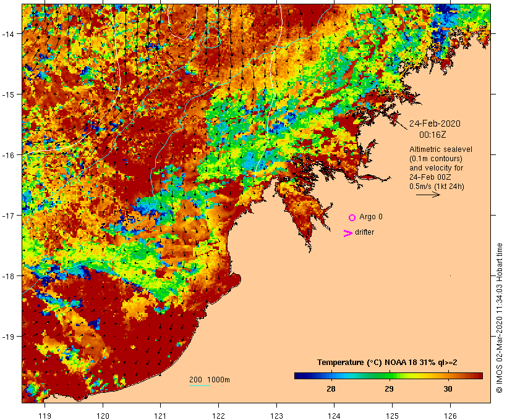Click the magenta drifter arrow symbol

coord(348,233)
